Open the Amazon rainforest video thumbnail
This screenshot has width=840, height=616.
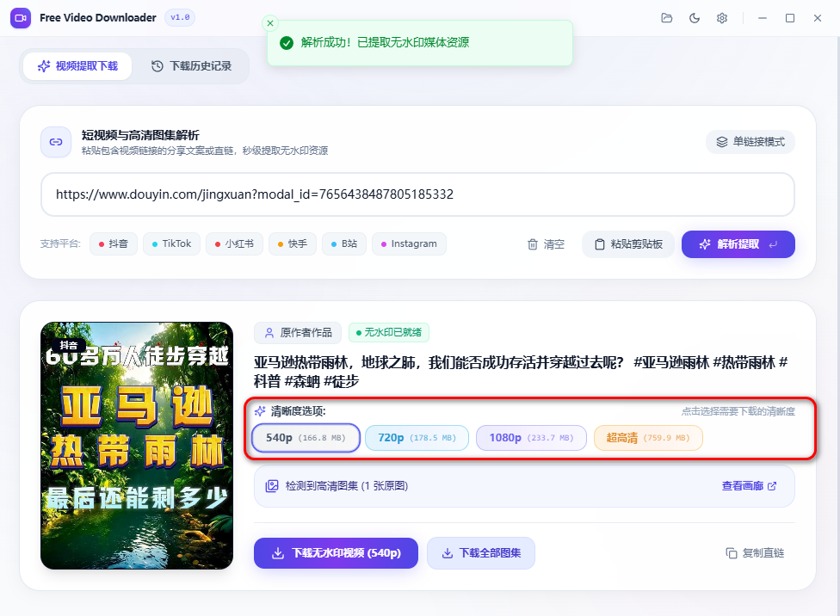click(x=137, y=446)
